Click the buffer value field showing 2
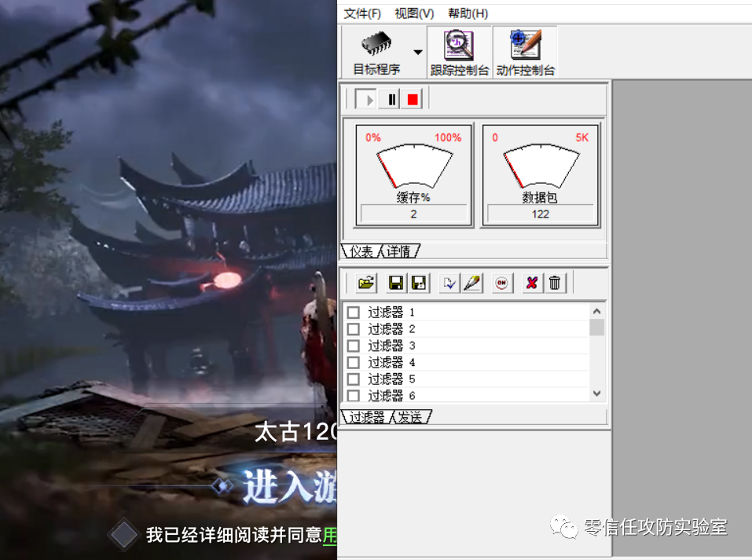 click(x=413, y=214)
